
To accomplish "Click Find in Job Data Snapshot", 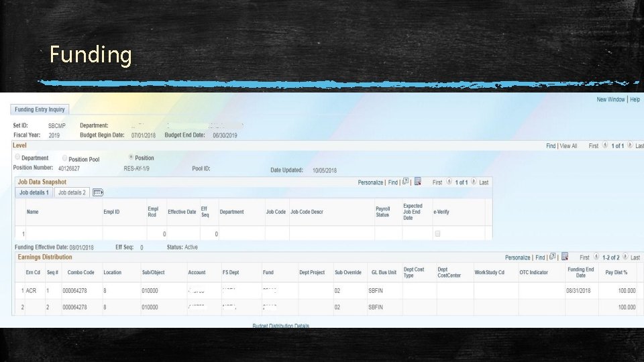I will [392, 182].
